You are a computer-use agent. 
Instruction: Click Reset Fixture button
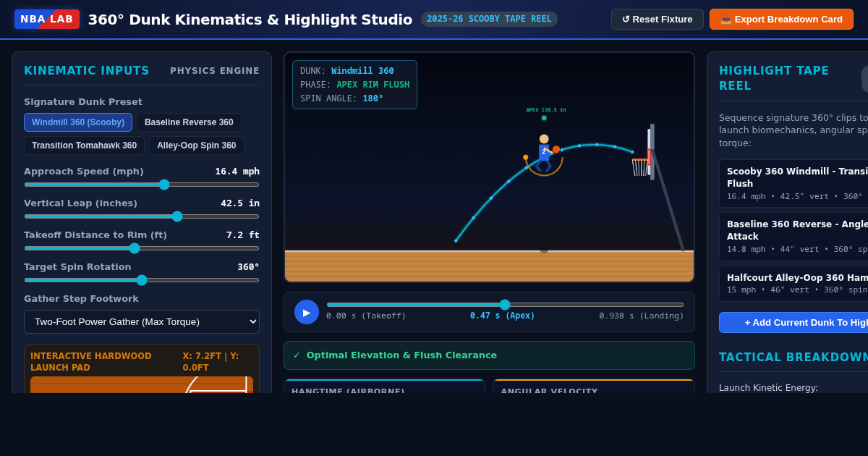click(658, 20)
